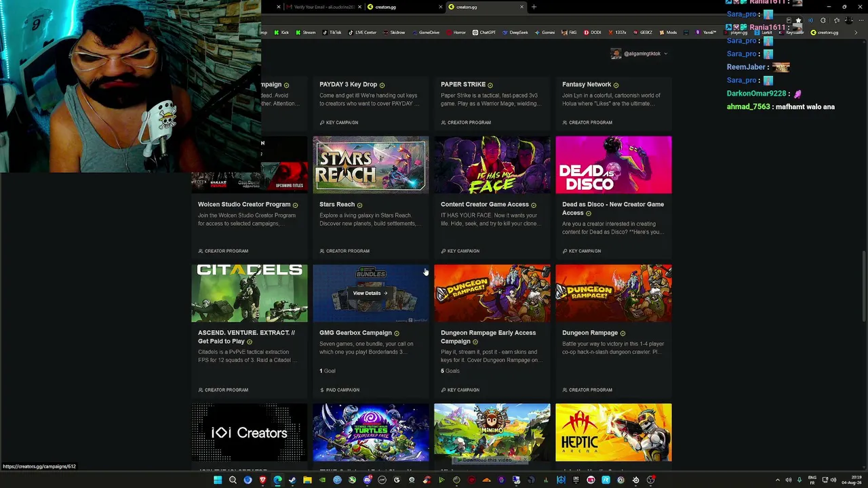Image resolution: width=868 pixels, height=488 pixels.
Task: Select the Stars Reach thumbnail
Action: (371, 165)
